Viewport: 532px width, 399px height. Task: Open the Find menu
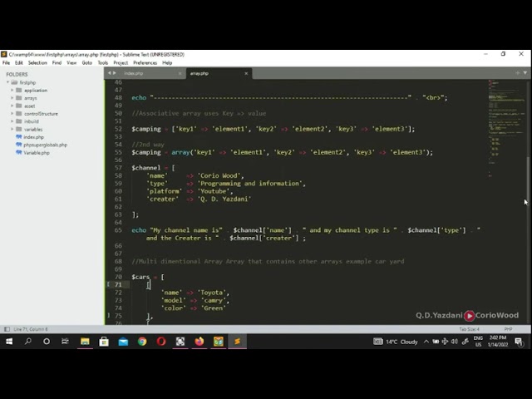[x=57, y=63]
